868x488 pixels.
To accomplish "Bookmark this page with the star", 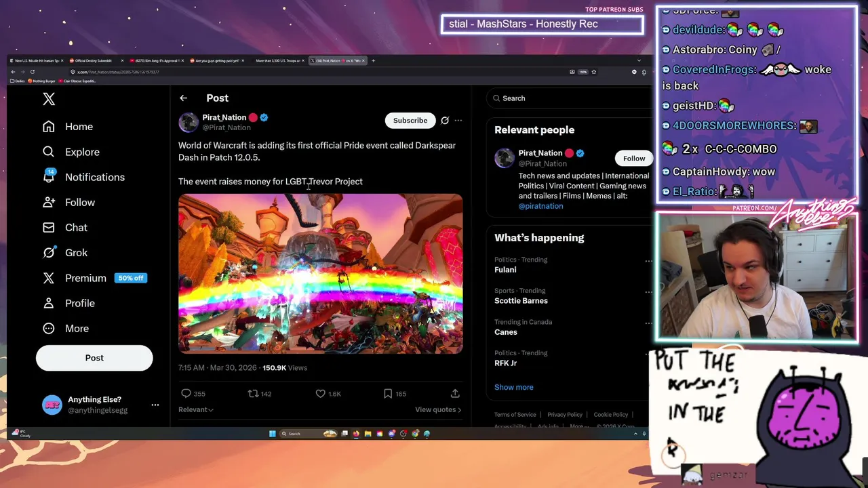I will pos(593,72).
